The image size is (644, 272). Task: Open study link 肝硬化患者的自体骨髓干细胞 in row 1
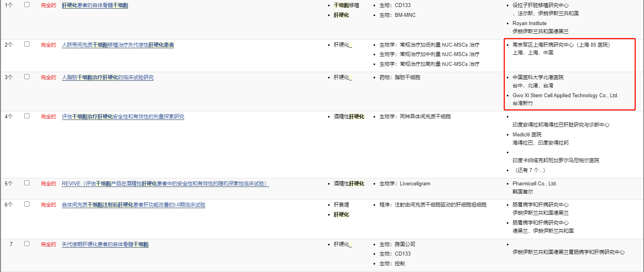coord(95,5)
